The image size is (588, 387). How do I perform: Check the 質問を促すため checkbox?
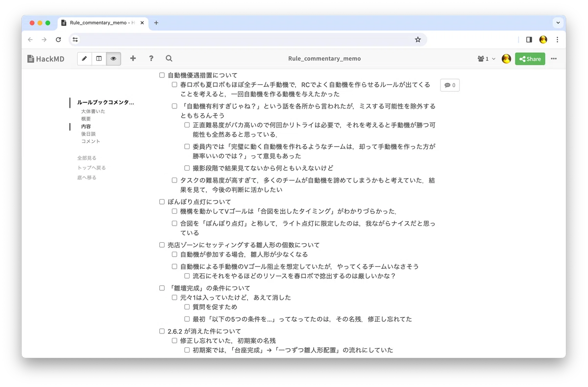coord(187,307)
